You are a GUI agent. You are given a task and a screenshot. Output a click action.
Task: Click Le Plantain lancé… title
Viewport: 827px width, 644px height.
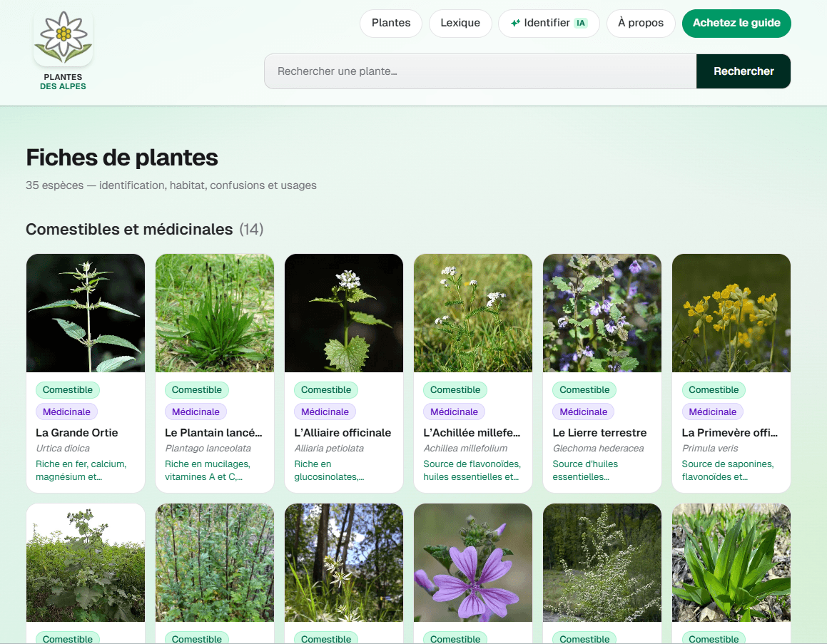(213, 433)
